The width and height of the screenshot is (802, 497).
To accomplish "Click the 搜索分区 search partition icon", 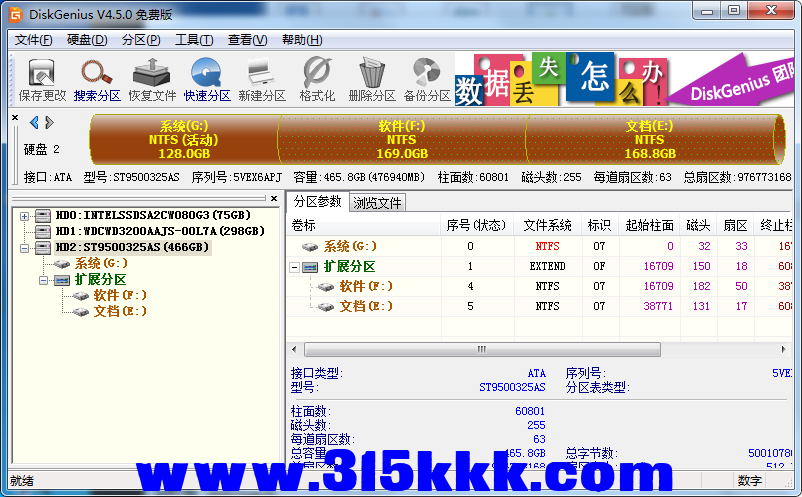I will 97,72.
